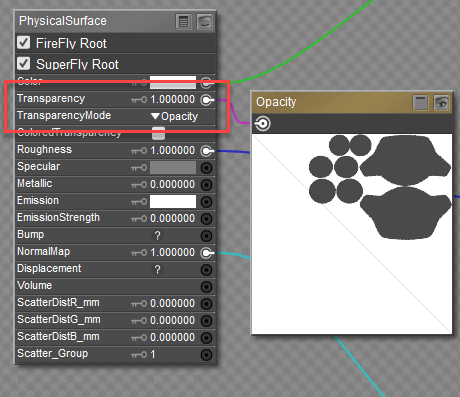Image resolution: width=460 pixels, height=397 pixels.
Task: Open the Specular gray color swatch
Action: click(x=173, y=168)
